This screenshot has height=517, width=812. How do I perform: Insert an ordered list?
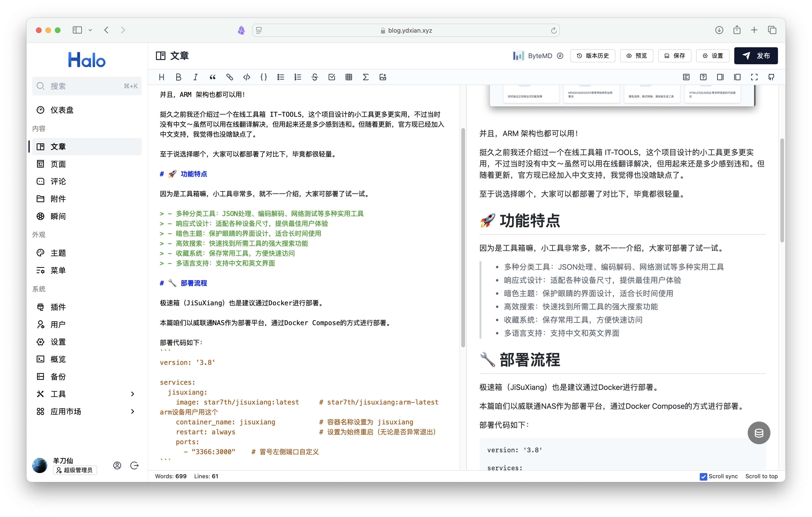click(298, 77)
